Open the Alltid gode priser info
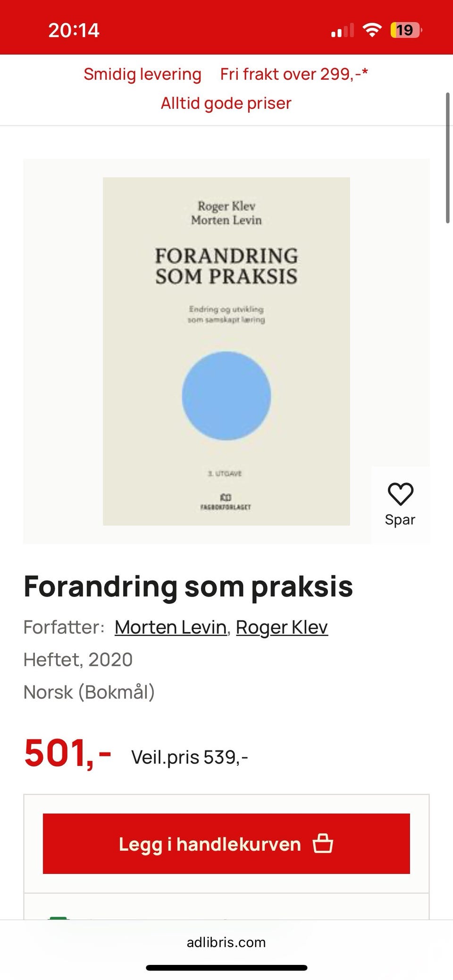Image resolution: width=453 pixels, height=980 pixels. [226, 103]
